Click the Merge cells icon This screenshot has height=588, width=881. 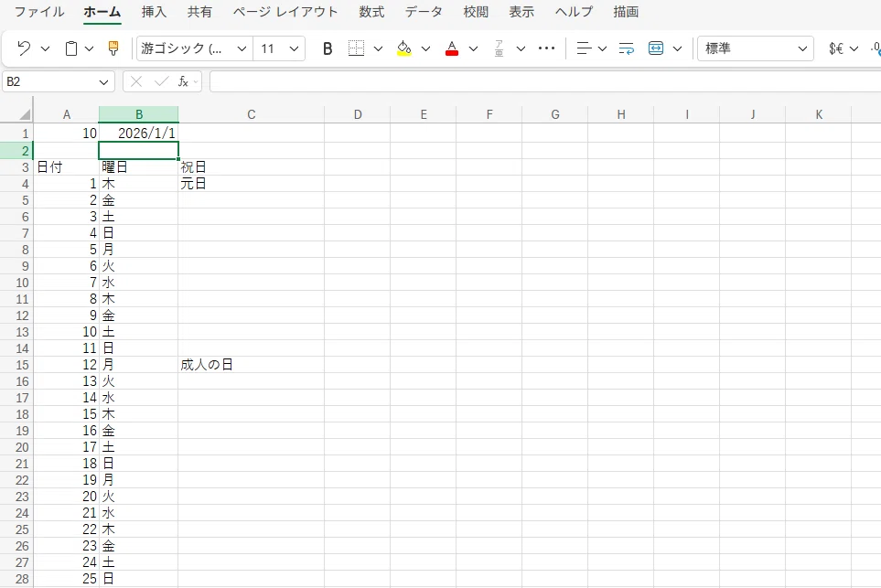point(656,48)
